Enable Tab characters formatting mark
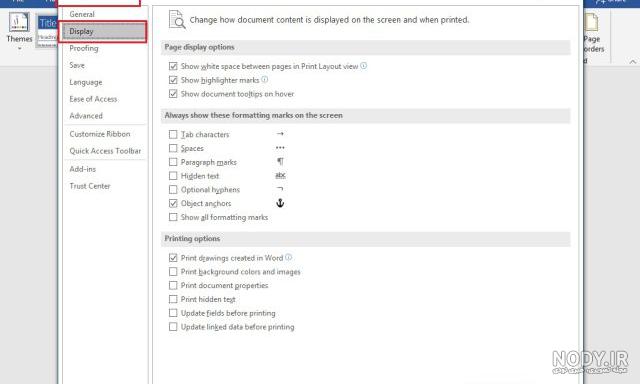640x384 pixels. click(173, 134)
